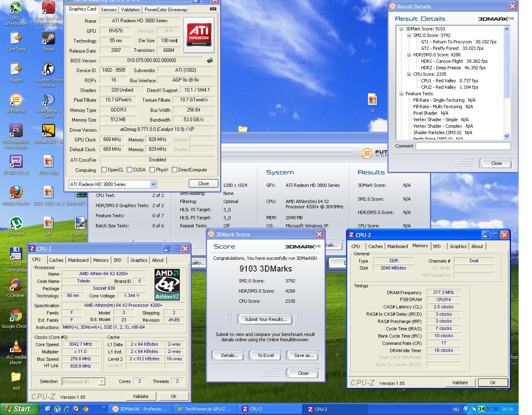Open the jó file icon on the desktop
The width and height of the screenshot is (532, 415).
pyautogui.click(x=372, y=103)
